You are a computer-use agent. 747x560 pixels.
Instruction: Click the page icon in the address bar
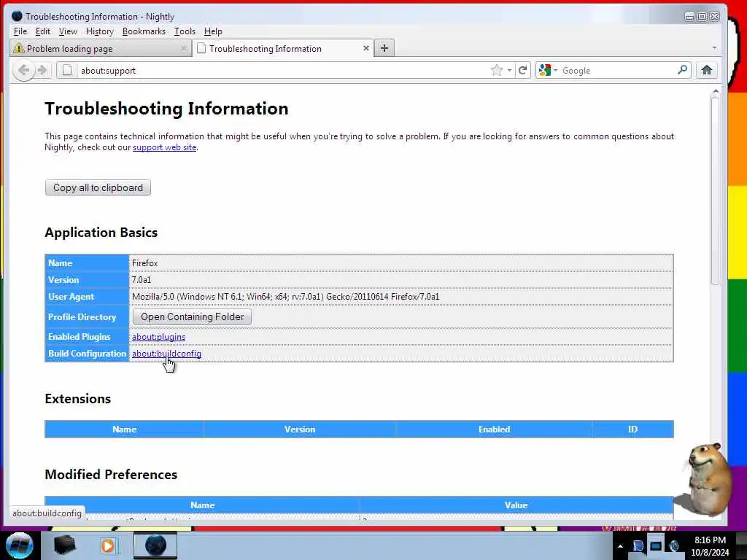pyautogui.click(x=67, y=71)
